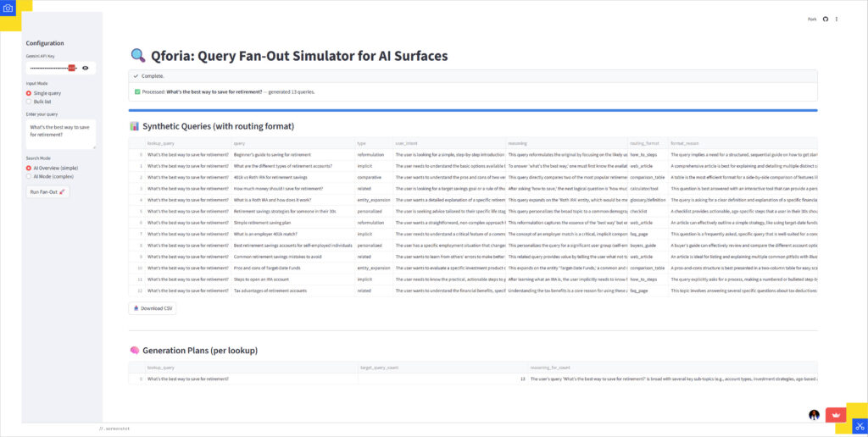Open the GitHub repository icon

826,19
